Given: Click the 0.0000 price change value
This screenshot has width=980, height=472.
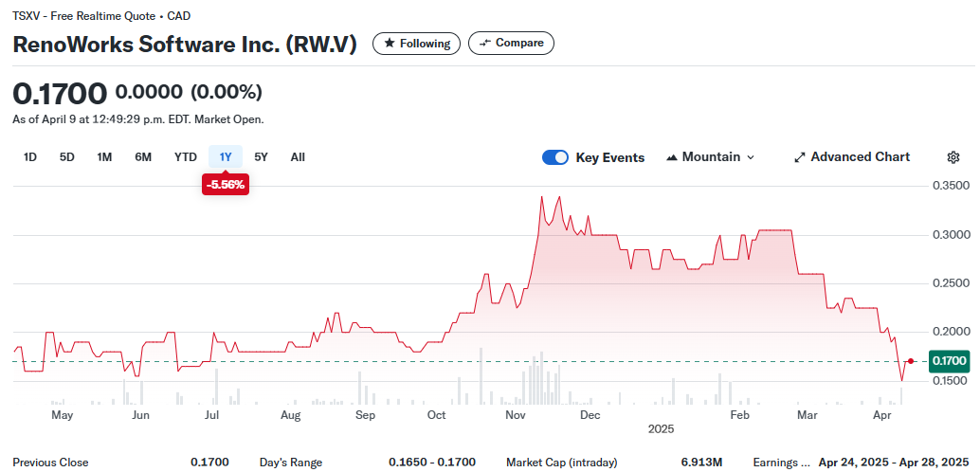Looking at the screenshot, I should [x=149, y=93].
